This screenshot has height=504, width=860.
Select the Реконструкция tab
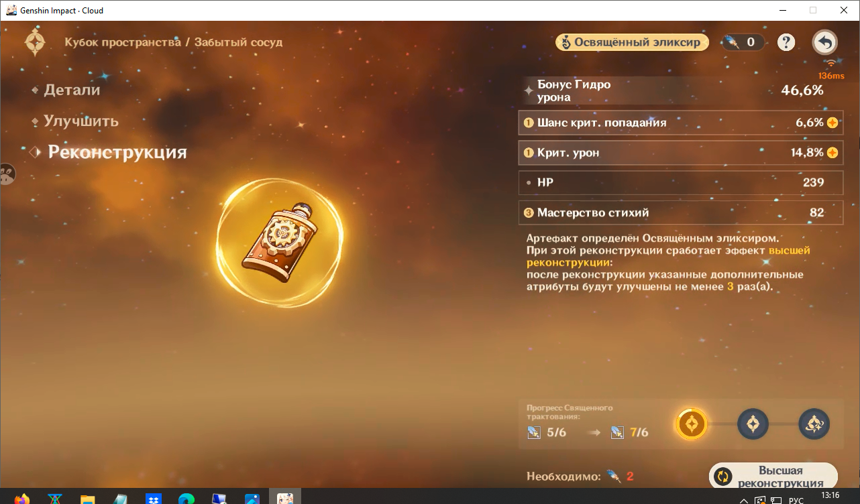pos(117,152)
